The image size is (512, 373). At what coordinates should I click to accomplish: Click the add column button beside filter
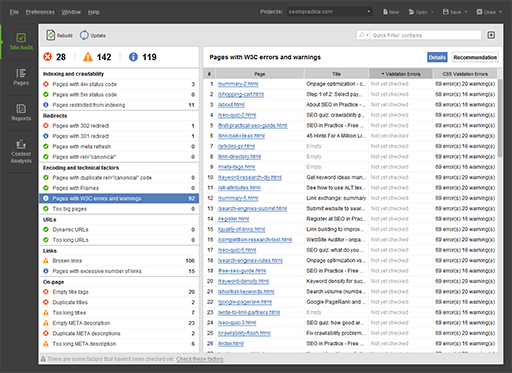pos(491,35)
